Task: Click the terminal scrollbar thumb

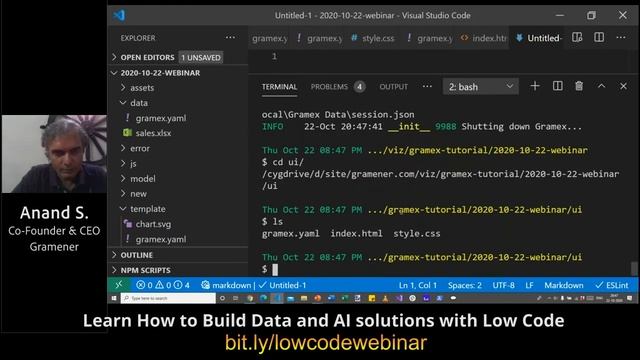Action: coord(634,269)
